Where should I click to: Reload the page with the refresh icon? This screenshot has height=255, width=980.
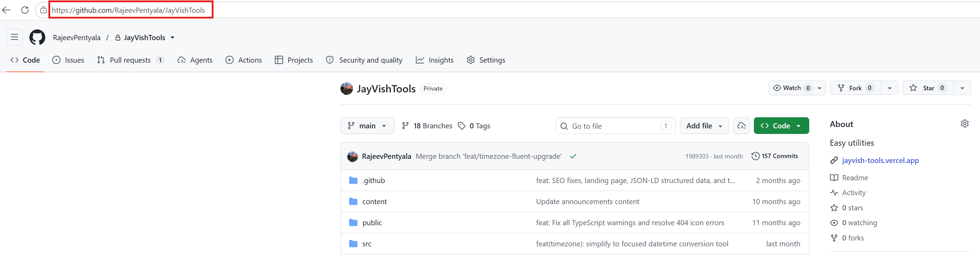point(25,10)
